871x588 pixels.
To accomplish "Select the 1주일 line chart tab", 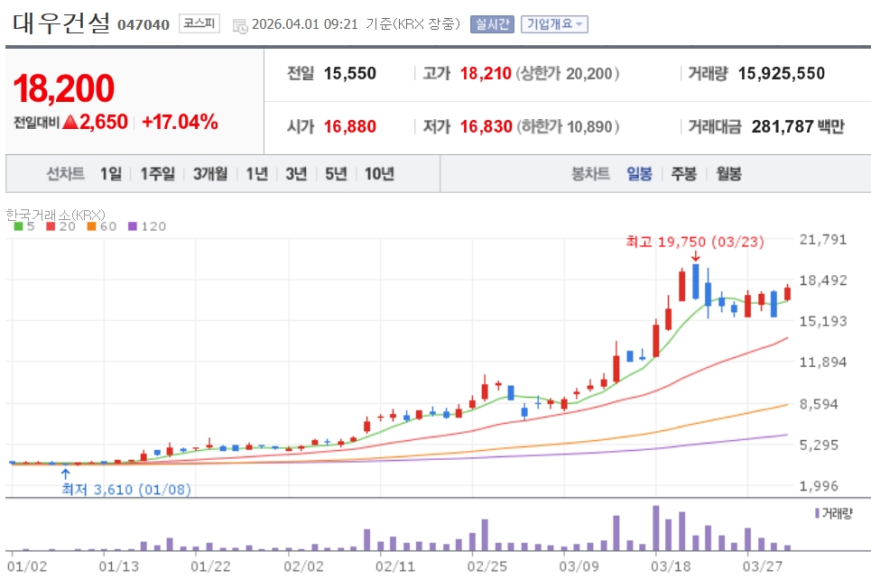I will [x=157, y=174].
